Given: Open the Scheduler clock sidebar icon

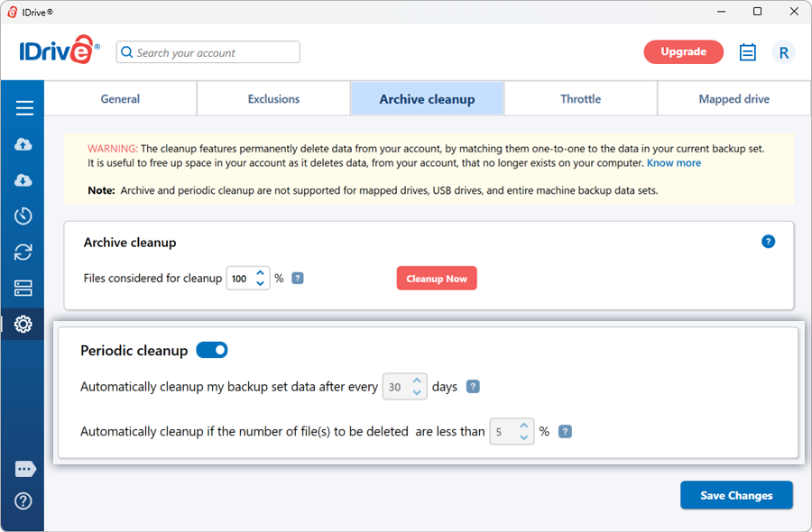Looking at the screenshot, I should coord(23,216).
